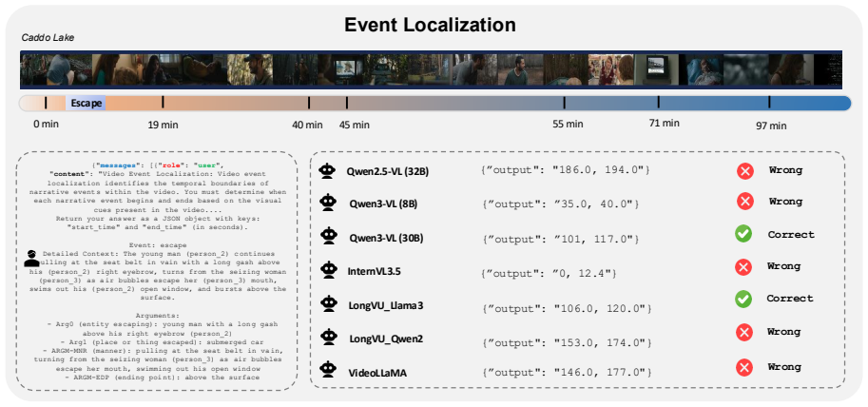Click the Qwen3-VL (8B) model name
Image resolution: width=868 pixels, height=407 pixels.
point(383,203)
